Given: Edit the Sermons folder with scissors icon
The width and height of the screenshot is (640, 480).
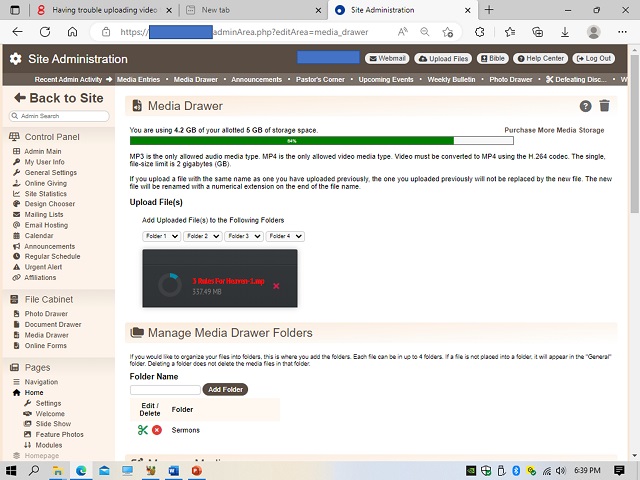Looking at the screenshot, I should click(x=142, y=430).
